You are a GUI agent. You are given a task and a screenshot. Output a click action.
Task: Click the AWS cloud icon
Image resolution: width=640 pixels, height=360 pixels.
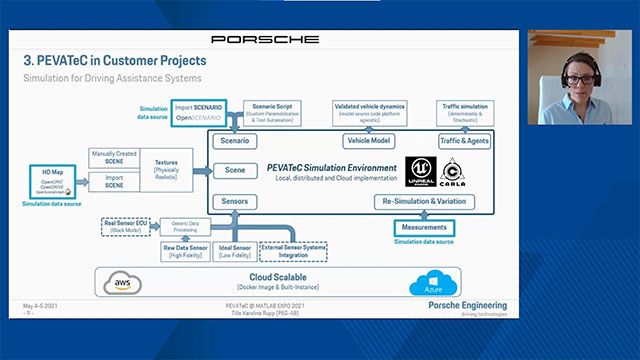pos(122,282)
